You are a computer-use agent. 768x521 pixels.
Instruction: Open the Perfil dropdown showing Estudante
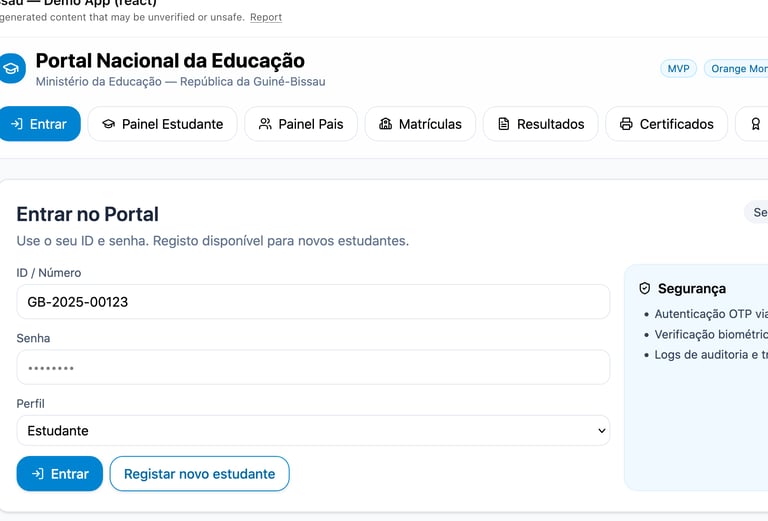click(312, 431)
